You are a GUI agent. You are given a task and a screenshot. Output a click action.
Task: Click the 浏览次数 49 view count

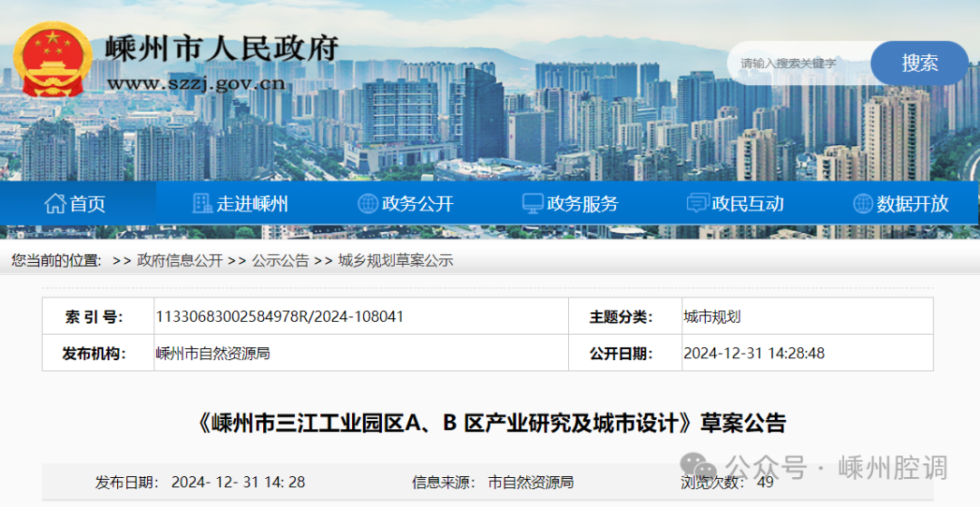727,482
